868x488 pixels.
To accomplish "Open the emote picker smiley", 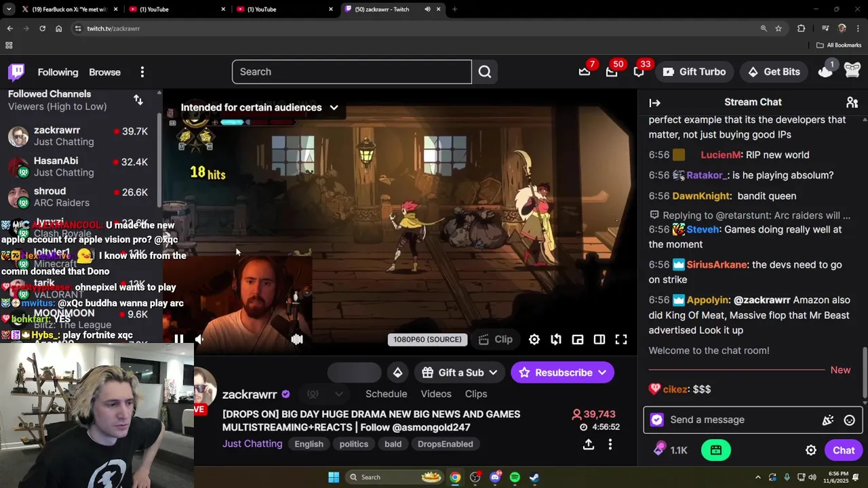I will click(x=849, y=420).
